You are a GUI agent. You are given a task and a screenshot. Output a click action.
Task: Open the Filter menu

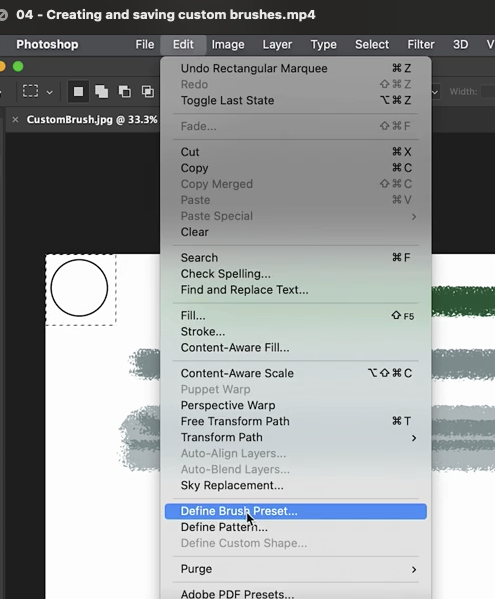(421, 44)
